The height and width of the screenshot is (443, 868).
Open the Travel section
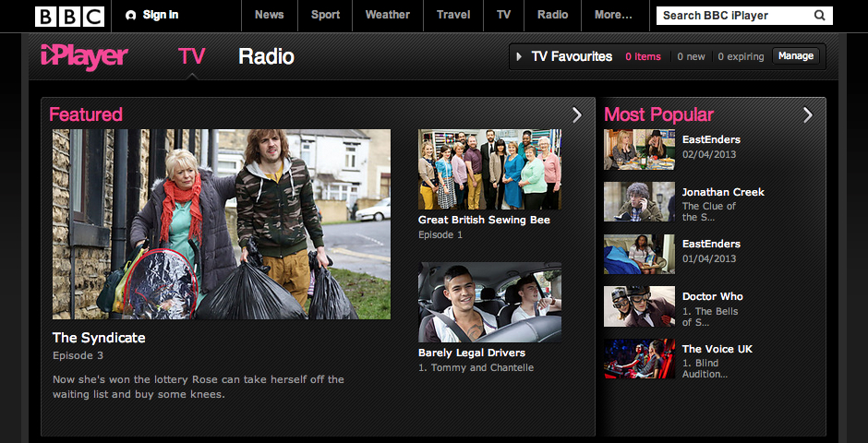[452, 16]
